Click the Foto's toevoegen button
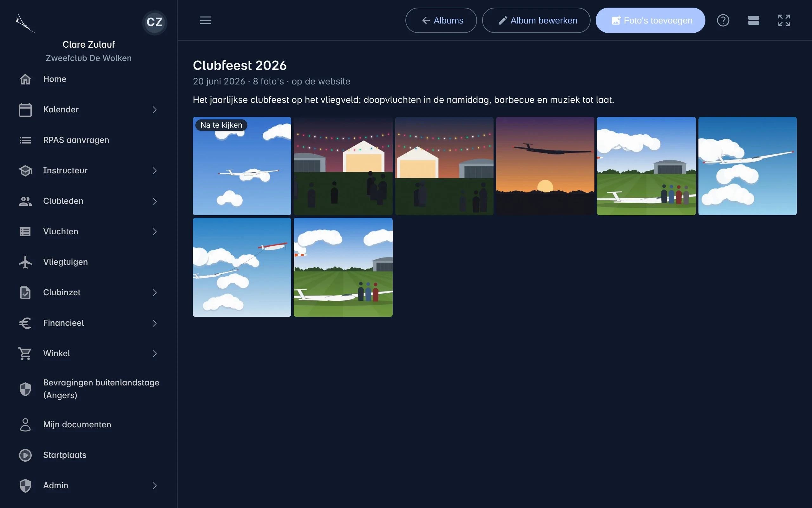This screenshot has width=812, height=508. 650,20
